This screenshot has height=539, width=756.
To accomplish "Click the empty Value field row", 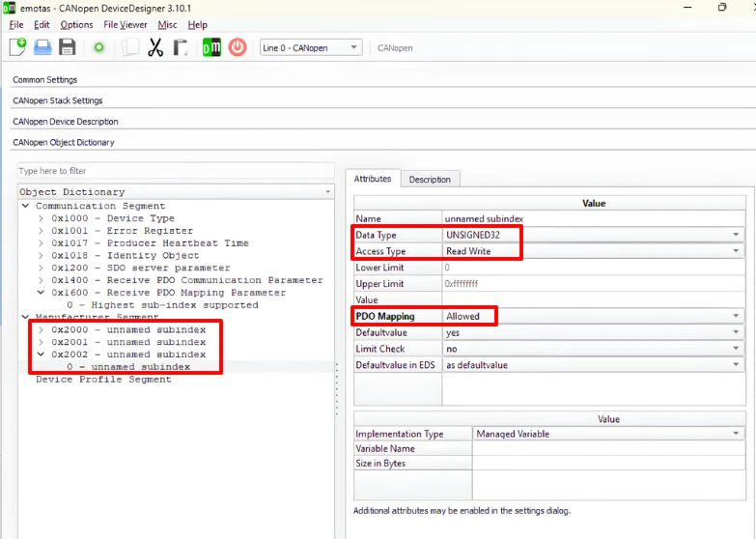I will click(594, 299).
